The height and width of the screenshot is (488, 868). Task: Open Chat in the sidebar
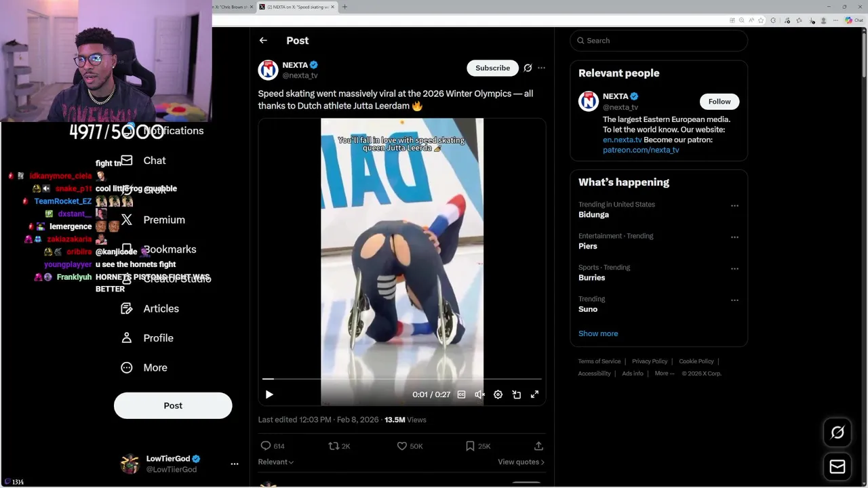click(x=144, y=161)
